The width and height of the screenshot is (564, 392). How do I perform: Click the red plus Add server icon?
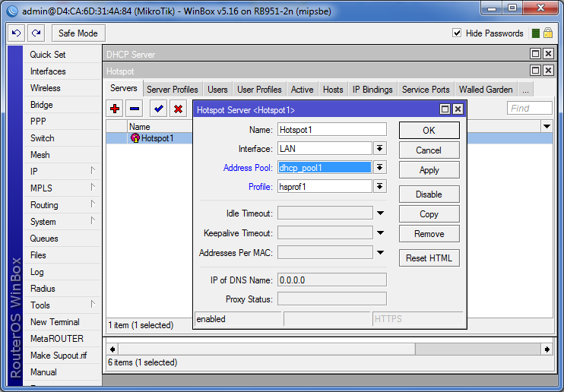115,109
